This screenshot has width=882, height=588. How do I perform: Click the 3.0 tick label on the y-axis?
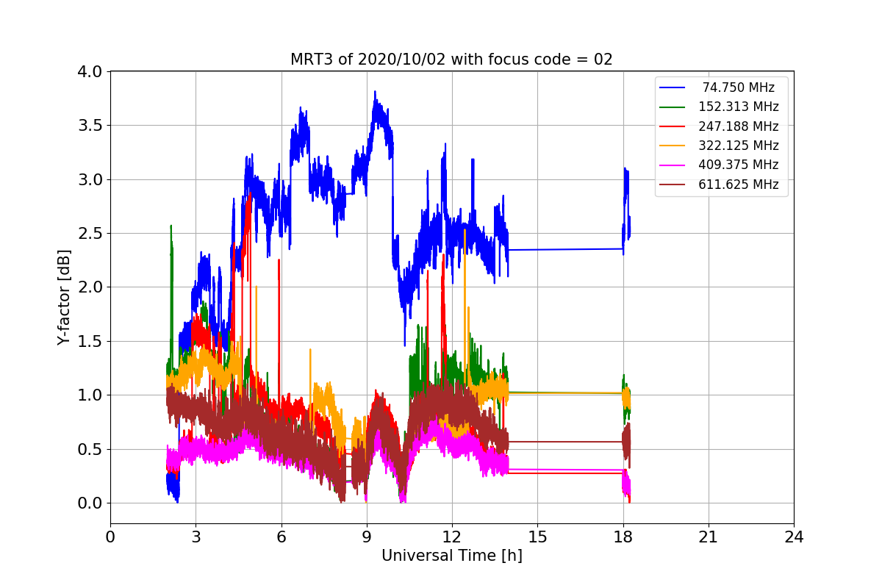coord(90,179)
